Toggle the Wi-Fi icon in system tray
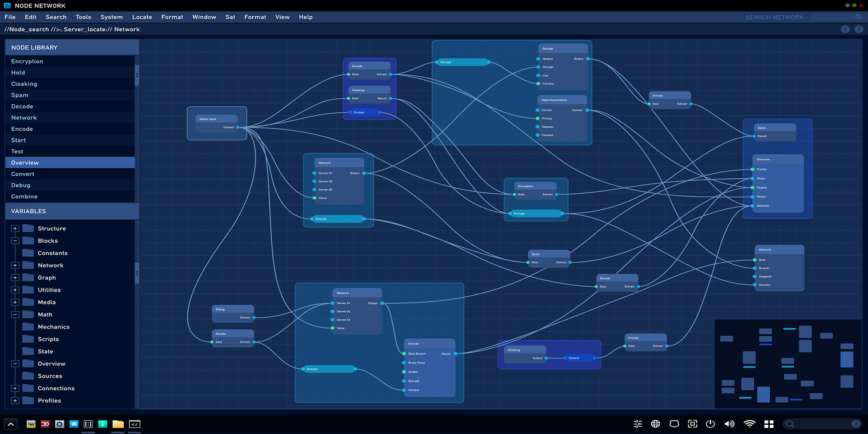Screen dimensions: 868x434 750,424
